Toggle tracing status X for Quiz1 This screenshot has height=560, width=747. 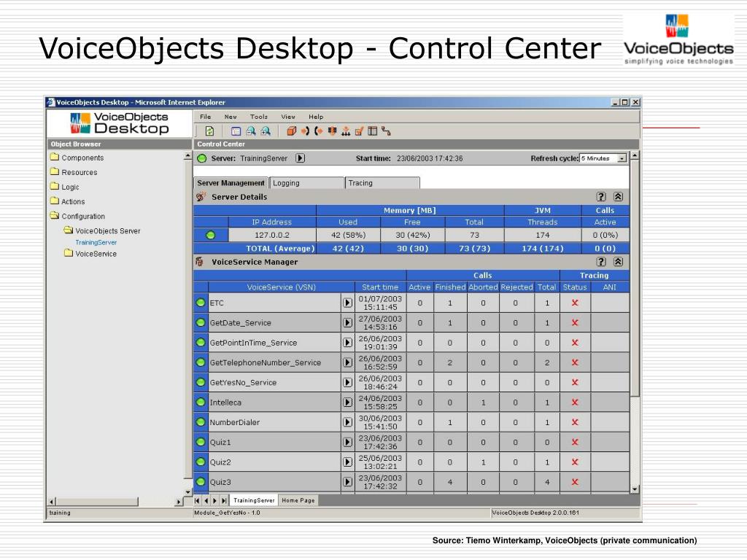pyautogui.click(x=575, y=443)
